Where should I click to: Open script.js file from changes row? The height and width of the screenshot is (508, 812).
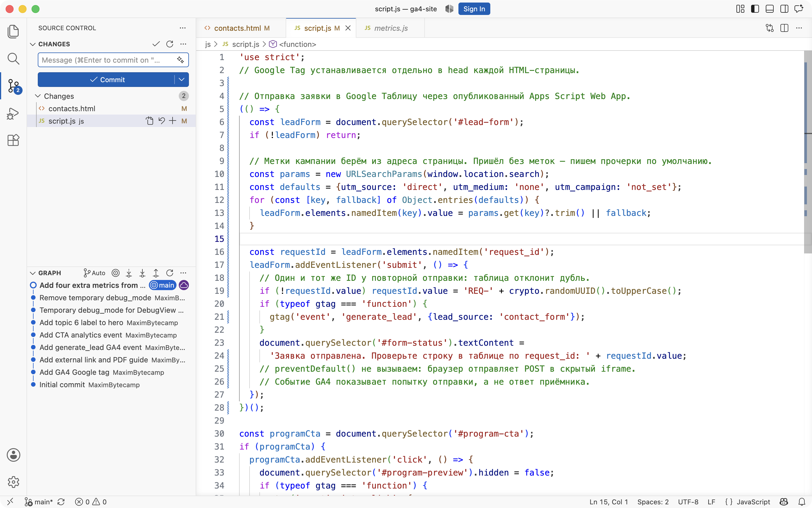150,121
